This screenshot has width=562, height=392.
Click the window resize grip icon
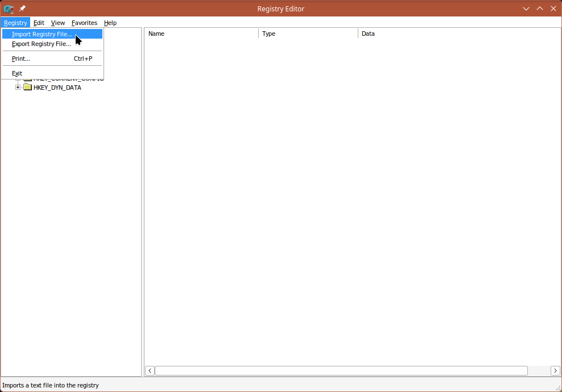click(558, 388)
